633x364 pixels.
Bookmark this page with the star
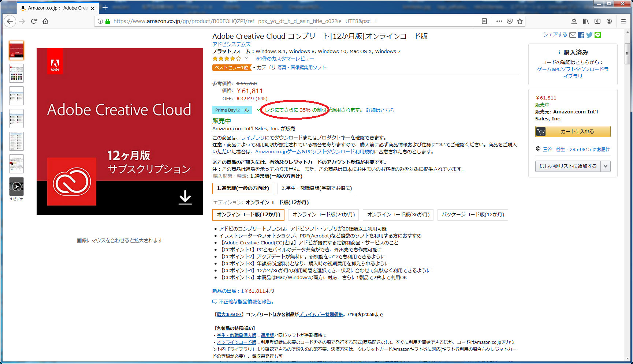(520, 21)
